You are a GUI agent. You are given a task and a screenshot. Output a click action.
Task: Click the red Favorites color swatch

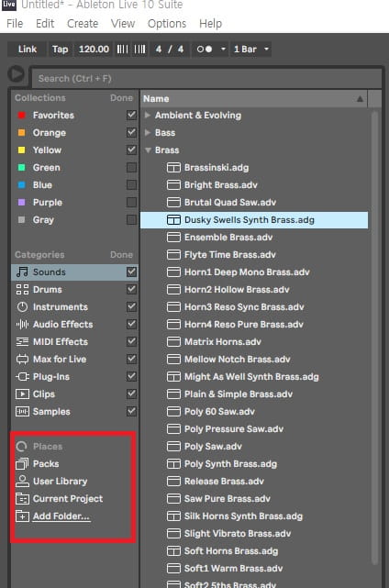coord(22,116)
